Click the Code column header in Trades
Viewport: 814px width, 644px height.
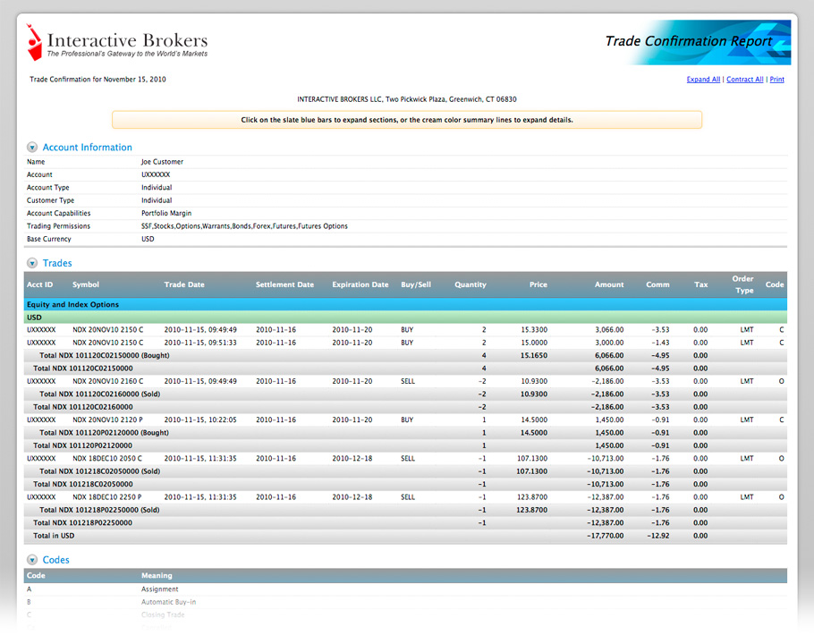[x=775, y=284]
